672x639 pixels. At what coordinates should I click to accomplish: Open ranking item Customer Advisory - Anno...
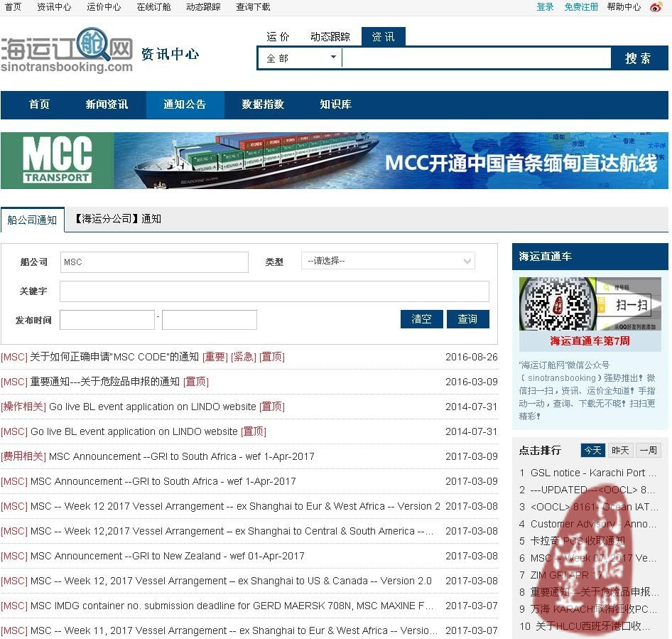click(593, 524)
